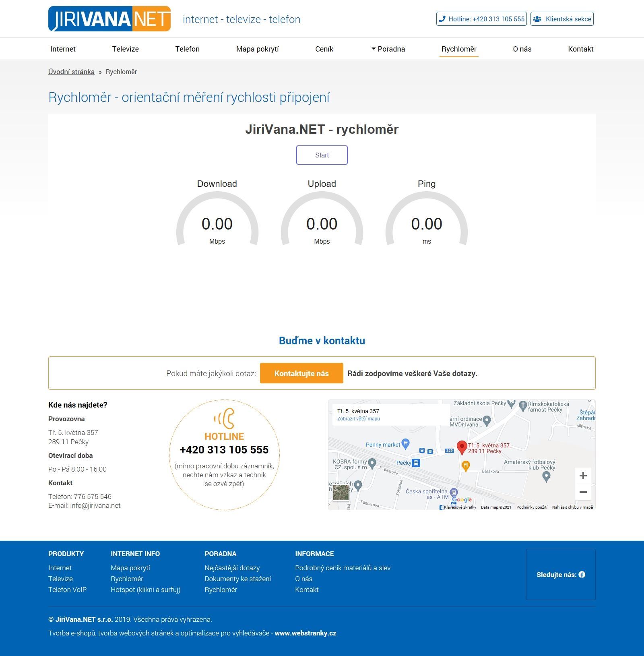644x656 pixels.
Task: Zoom in on the map with the plus button
Action: click(x=583, y=476)
